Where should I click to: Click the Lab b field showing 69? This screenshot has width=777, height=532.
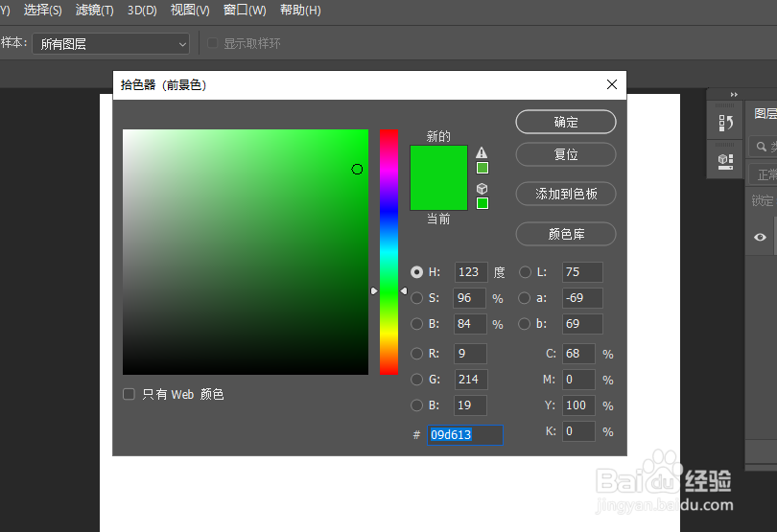click(582, 323)
